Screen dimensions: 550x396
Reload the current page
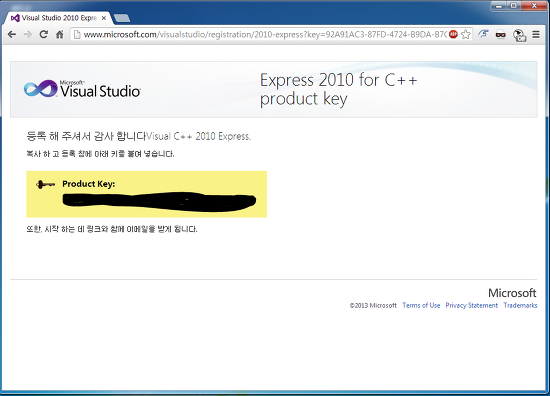click(x=43, y=34)
